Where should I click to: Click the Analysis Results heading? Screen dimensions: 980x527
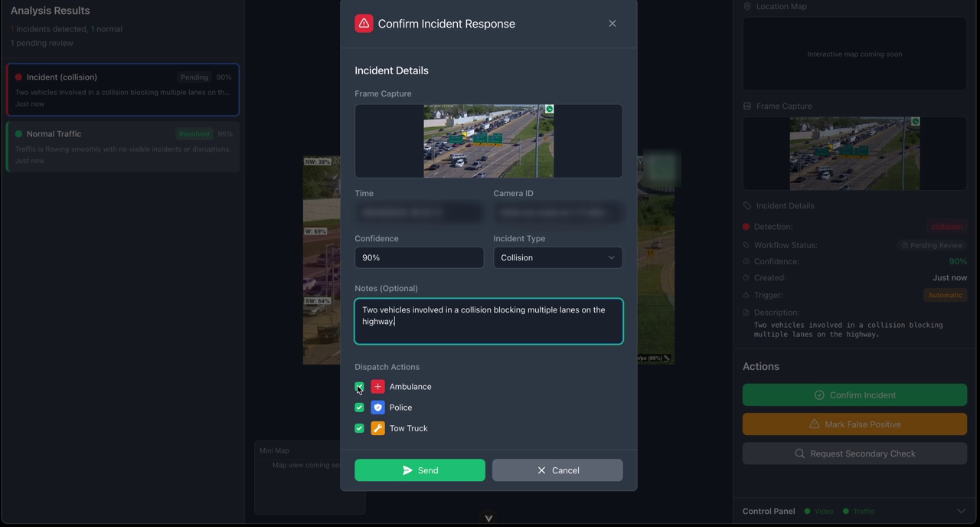(51, 11)
